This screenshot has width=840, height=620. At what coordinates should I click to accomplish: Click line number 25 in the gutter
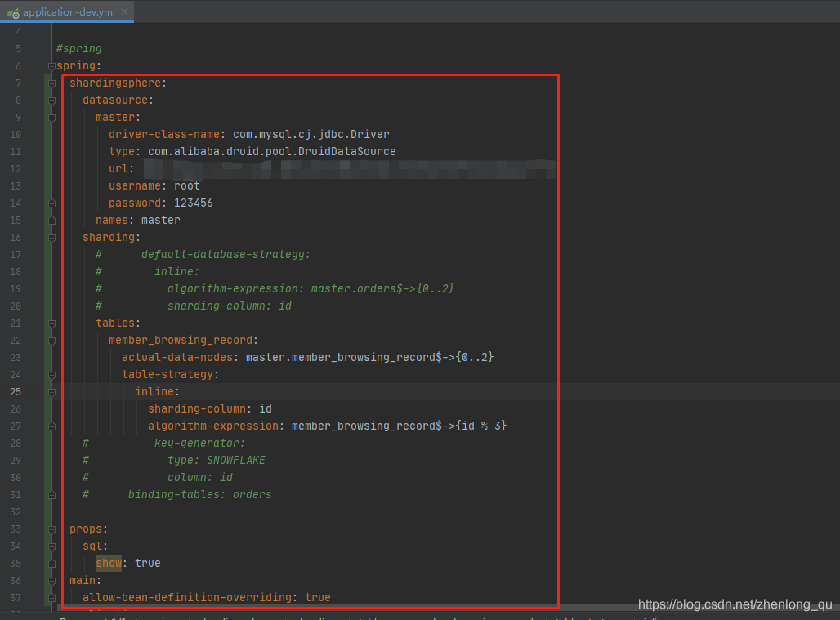tap(16, 391)
